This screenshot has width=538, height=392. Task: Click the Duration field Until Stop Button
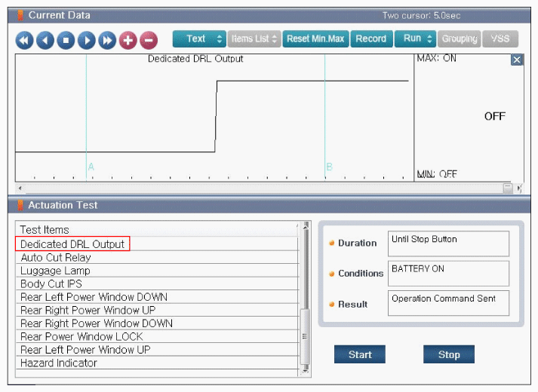pyautogui.click(x=448, y=243)
